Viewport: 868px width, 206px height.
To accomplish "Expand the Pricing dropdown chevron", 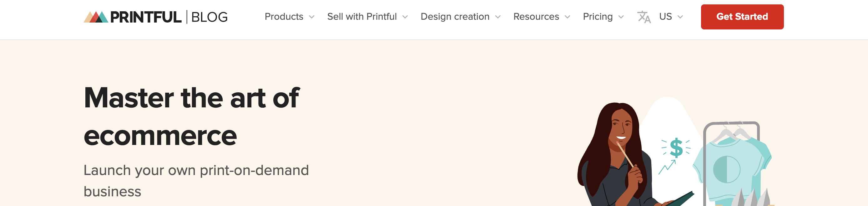I will 621,17.
